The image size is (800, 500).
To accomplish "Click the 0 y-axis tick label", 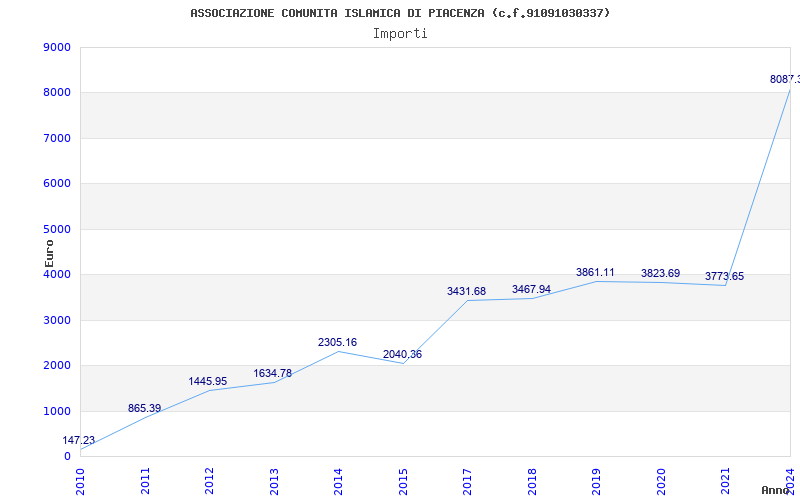I will tap(67, 457).
